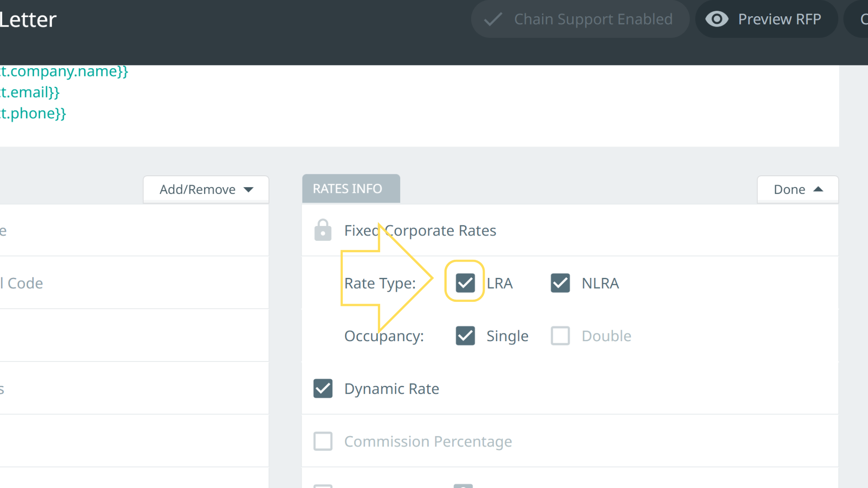Select the RATES INFO tab
This screenshot has height=488, width=868.
tap(351, 188)
